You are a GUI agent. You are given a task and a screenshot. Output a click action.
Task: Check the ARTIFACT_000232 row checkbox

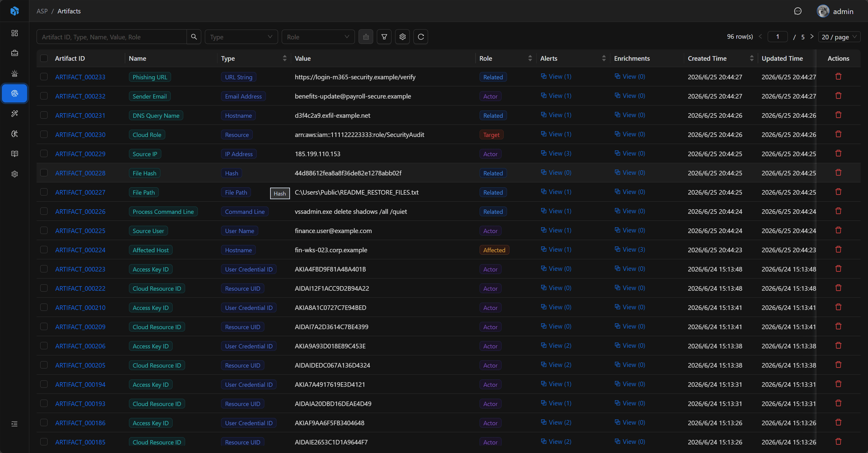[44, 96]
